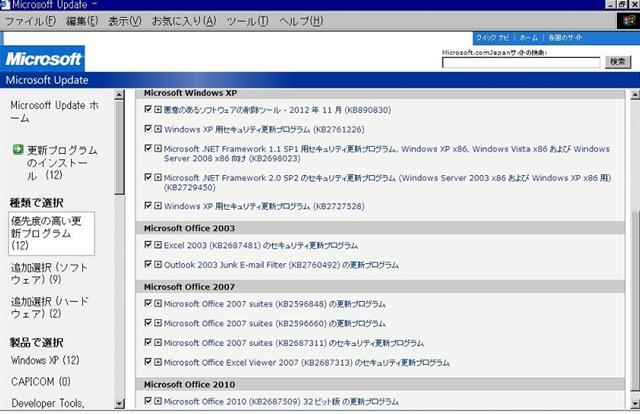Expand details for Office 2007 KB2596848
Screen dimensions: 640x414
click(x=158, y=303)
